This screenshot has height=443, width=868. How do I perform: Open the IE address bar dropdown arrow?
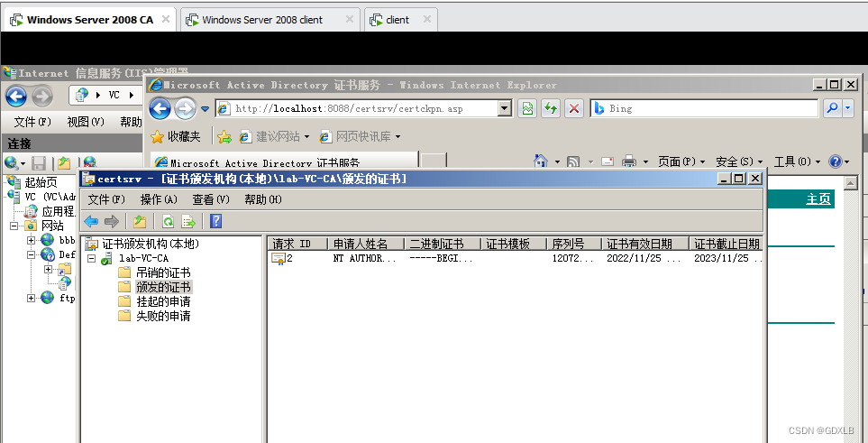pos(504,108)
